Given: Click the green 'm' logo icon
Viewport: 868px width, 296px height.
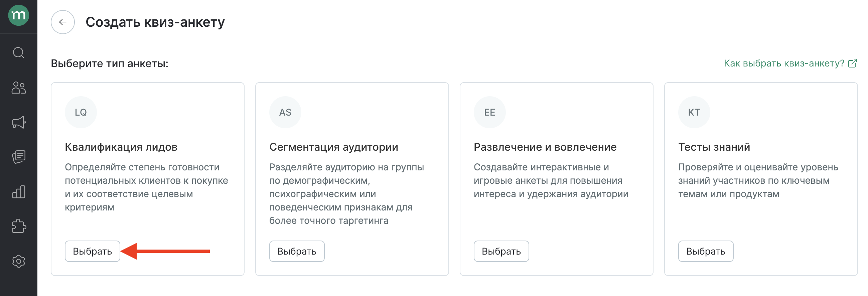Looking at the screenshot, I should pos(18,15).
